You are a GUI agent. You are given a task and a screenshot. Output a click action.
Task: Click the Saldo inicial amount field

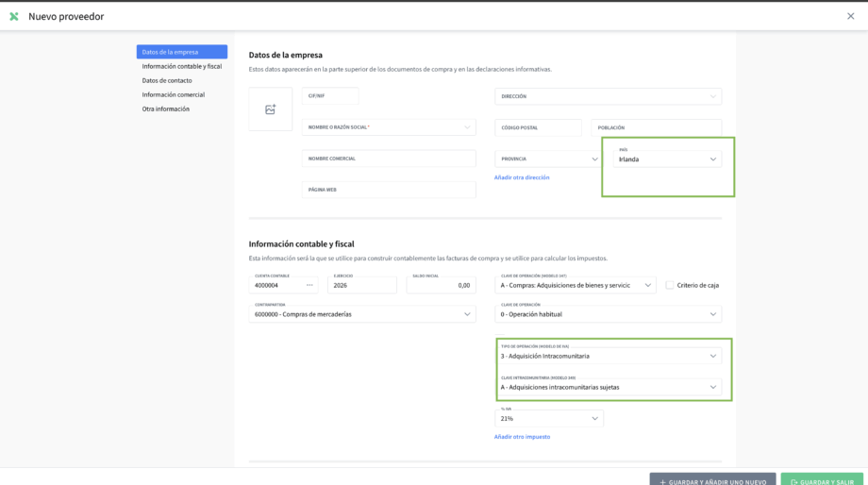[x=441, y=285]
